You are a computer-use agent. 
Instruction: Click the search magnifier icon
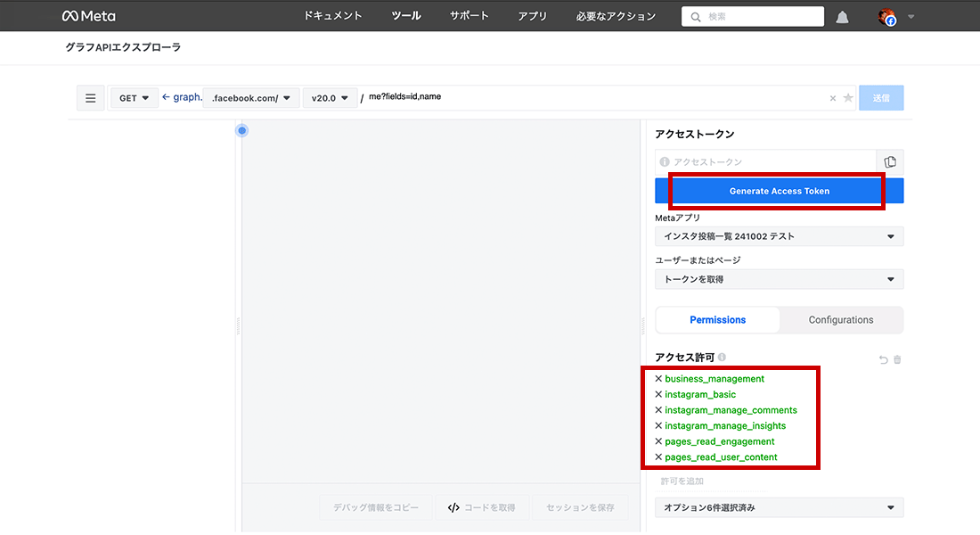(x=696, y=17)
